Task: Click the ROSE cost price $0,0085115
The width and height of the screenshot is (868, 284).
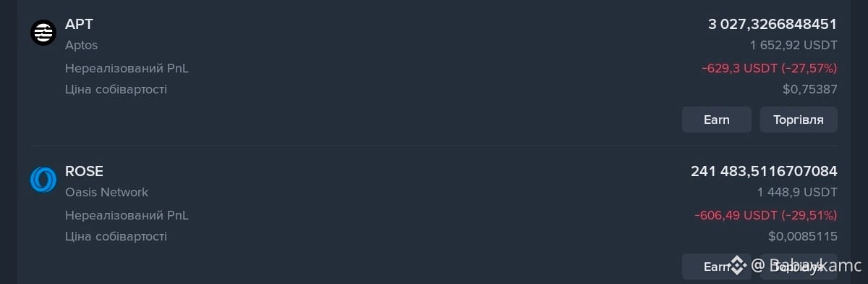Action: [803, 236]
